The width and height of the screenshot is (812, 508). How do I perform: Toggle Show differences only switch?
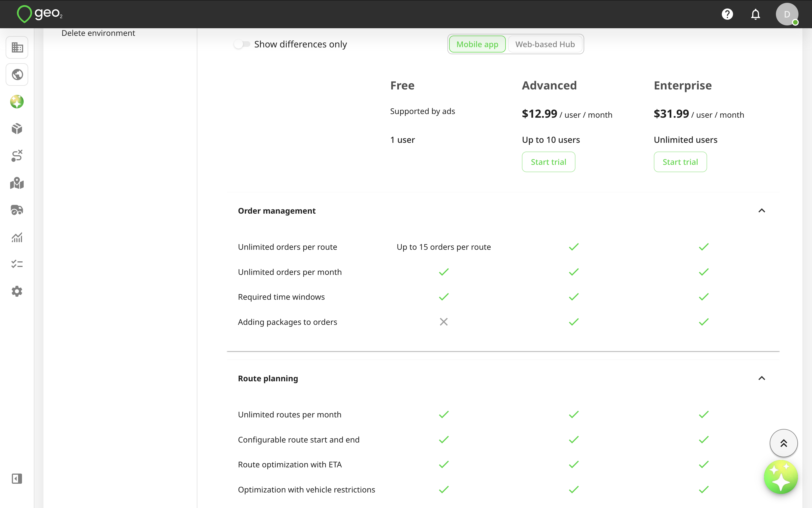242,44
